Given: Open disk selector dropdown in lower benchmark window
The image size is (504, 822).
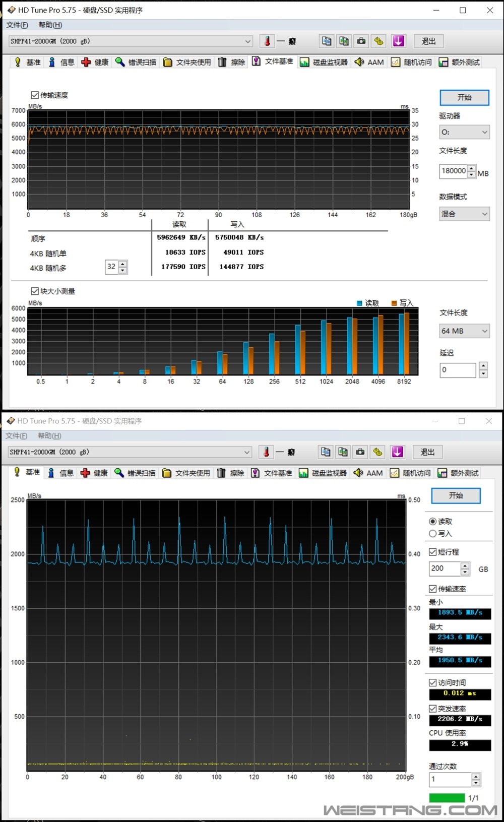Looking at the screenshot, I should (x=130, y=452).
